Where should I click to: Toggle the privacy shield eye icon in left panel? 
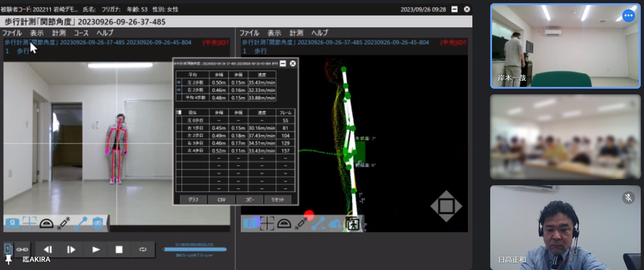[98, 223]
